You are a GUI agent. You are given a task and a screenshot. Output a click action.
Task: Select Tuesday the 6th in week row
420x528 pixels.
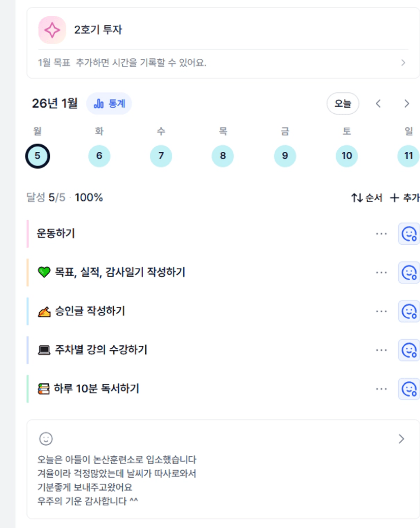tap(99, 156)
